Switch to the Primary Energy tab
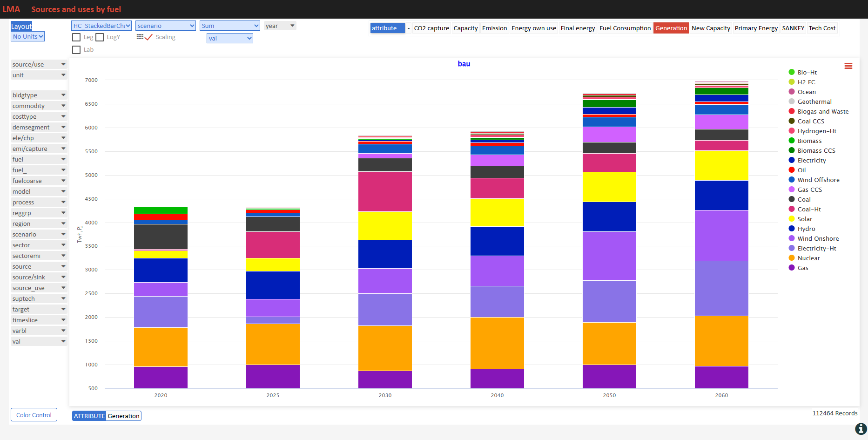 pos(756,28)
